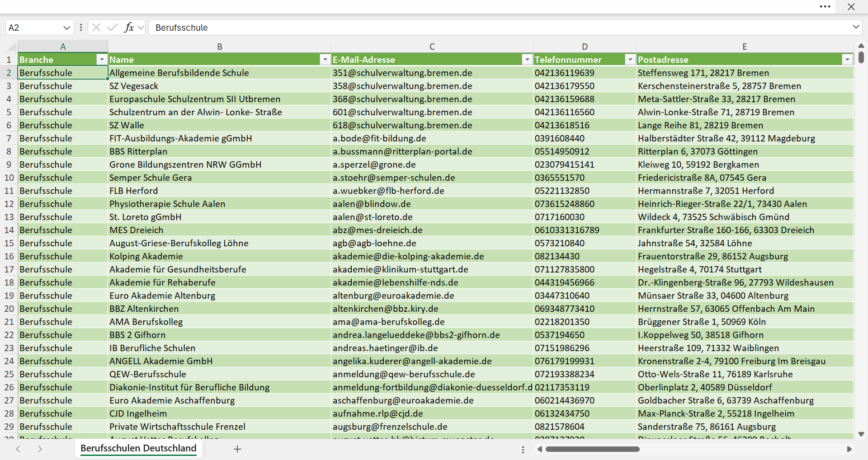Viewport: 868px width, 460px height.
Task: Add a new sheet with the plus icon
Action: [237, 449]
